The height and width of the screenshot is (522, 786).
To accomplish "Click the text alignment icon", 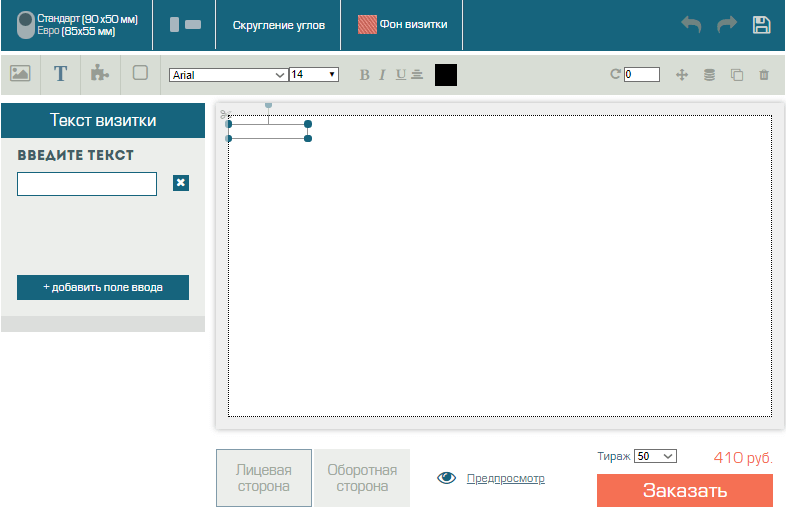I will point(417,75).
